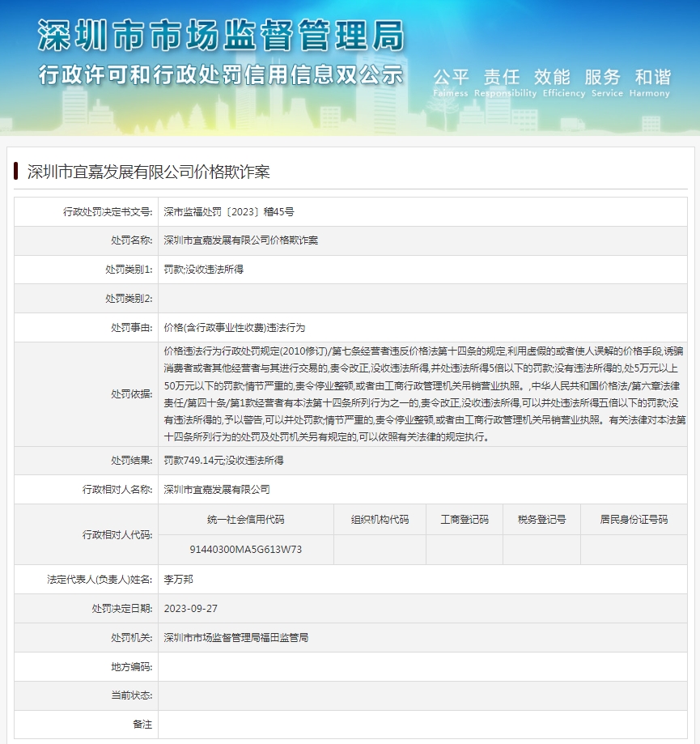Click the legal basis paragraph in 处罚依据 row
Viewport: 700px width, 744px height.
point(425,393)
